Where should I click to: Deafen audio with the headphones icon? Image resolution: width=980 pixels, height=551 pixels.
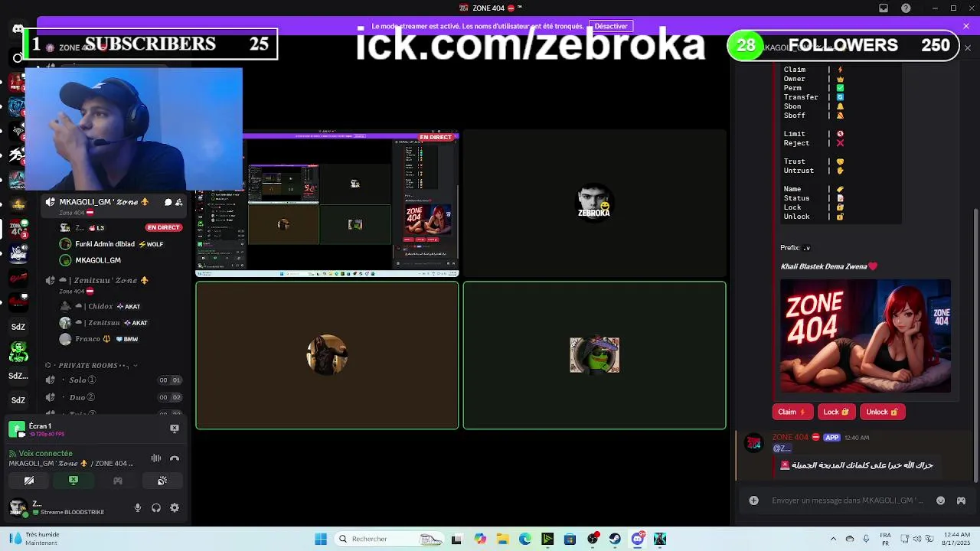click(x=156, y=507)
